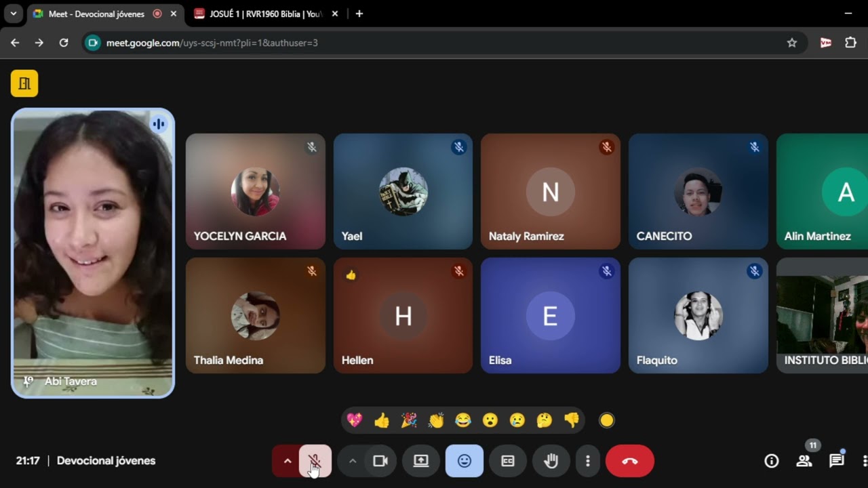Select the Nataly Ramirez participant tile

[x=551, y=191]
